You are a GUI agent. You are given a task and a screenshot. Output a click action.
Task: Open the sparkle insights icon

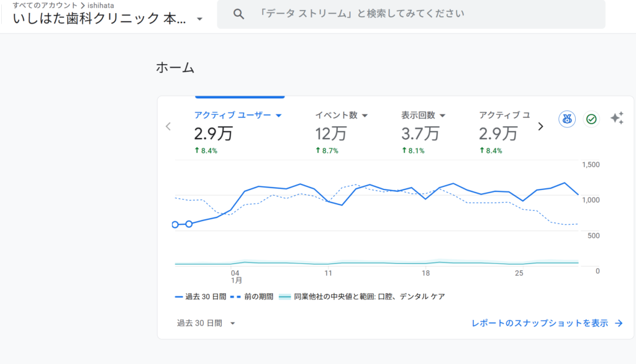[x=617, y=119]
